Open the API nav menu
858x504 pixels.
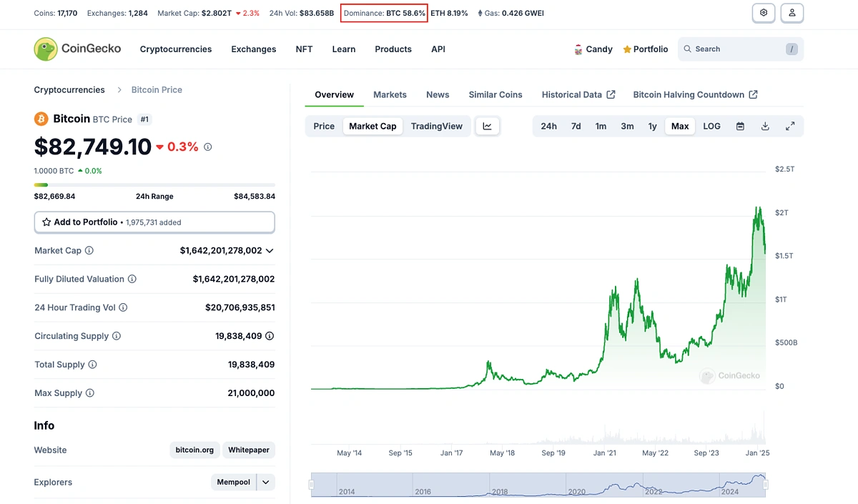(438, 49)
